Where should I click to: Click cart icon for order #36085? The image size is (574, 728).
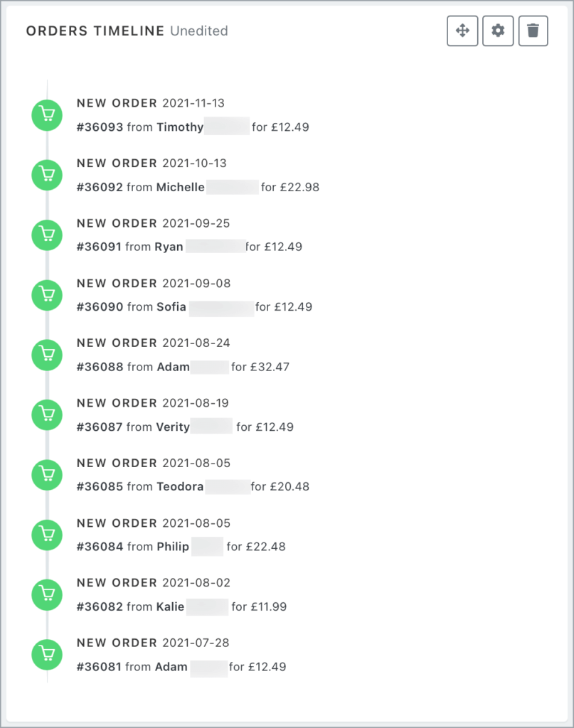(48, 475)
